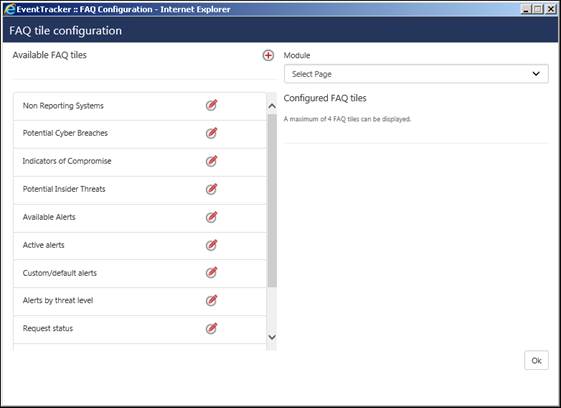The image size is (561, 408).
Task: Edit the Active alerts tile
Action: (211, 245)
